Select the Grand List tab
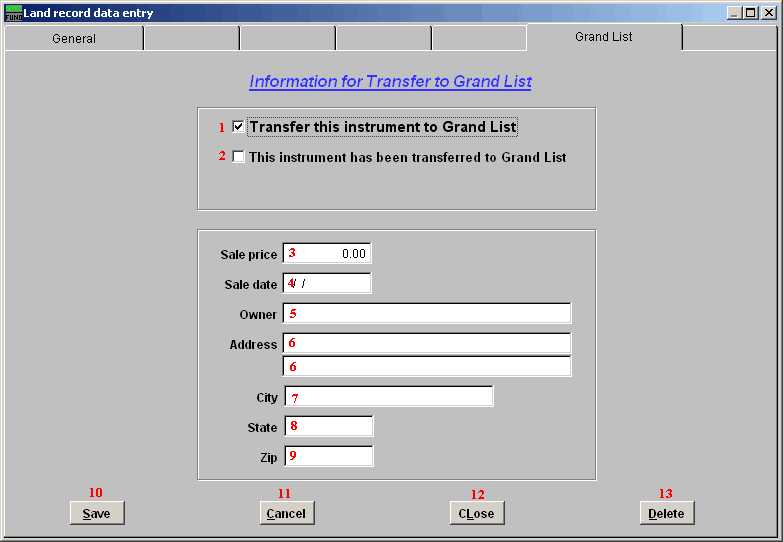This screenshot has height=542, width=783. pos(603,37)
